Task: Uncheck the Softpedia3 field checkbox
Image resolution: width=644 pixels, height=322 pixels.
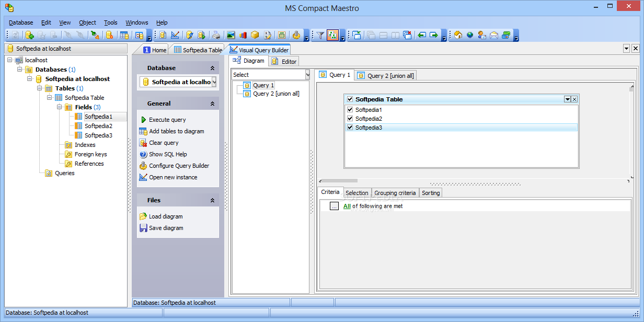Action: pyautogui.click(x=350, y=128)
